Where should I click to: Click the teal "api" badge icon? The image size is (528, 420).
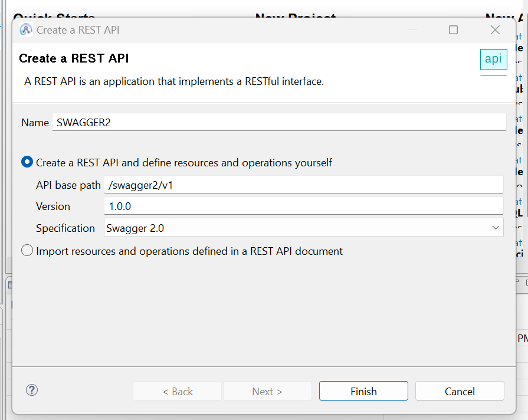point(493,59)
